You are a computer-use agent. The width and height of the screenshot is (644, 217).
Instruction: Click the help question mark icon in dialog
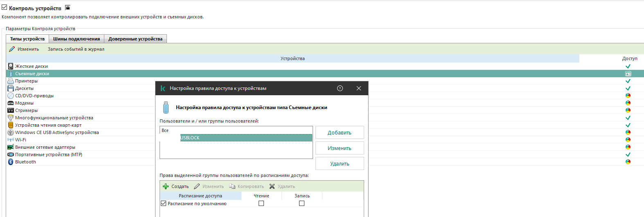(340, 88)
